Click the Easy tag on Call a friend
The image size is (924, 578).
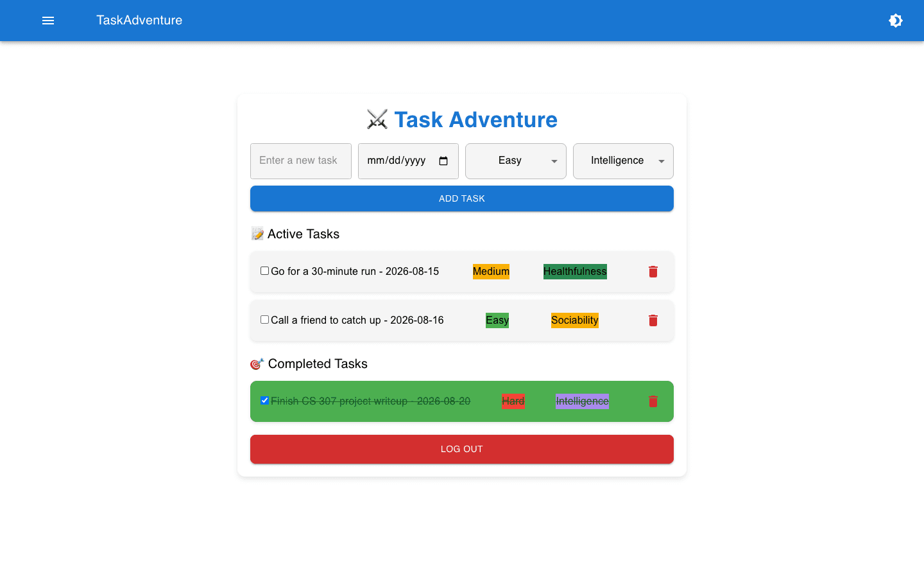tap(497, 320)
